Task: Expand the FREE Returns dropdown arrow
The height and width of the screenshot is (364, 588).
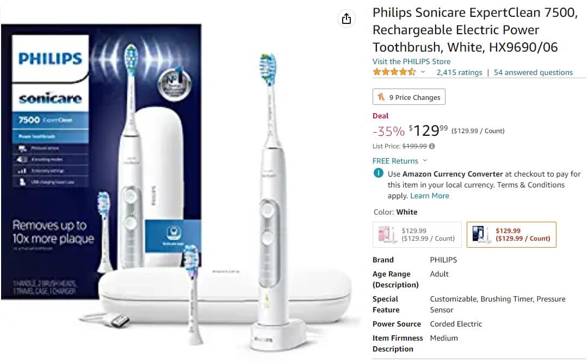Action: click(x=425, y=161)
